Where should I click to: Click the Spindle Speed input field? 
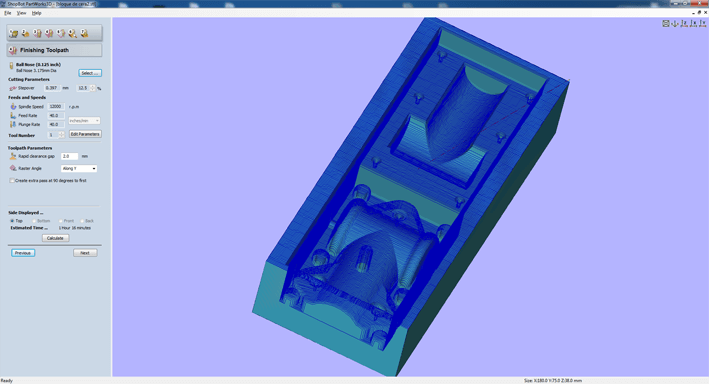[x=56, y=107]
